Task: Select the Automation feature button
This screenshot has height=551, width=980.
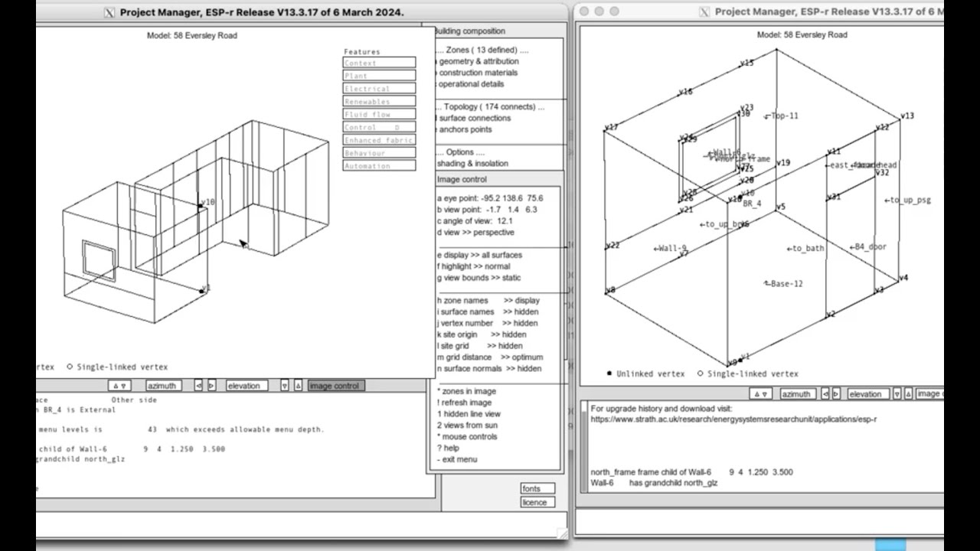Action: point(379,165)
